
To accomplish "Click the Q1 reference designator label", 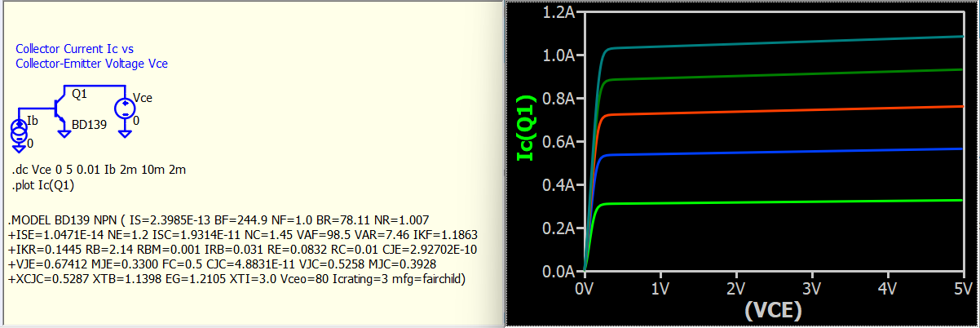I will pos(79,94).
